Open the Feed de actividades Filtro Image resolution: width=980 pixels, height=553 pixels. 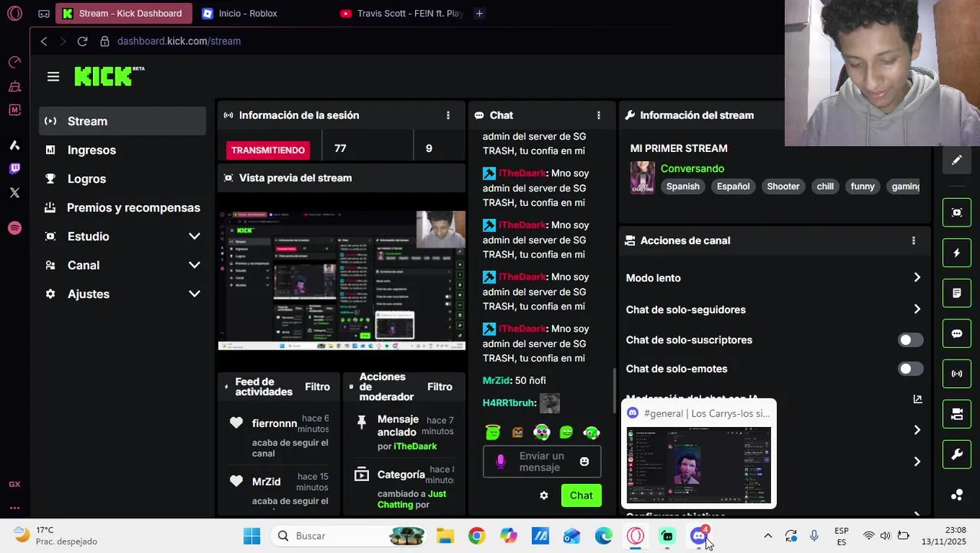point(317,387)
